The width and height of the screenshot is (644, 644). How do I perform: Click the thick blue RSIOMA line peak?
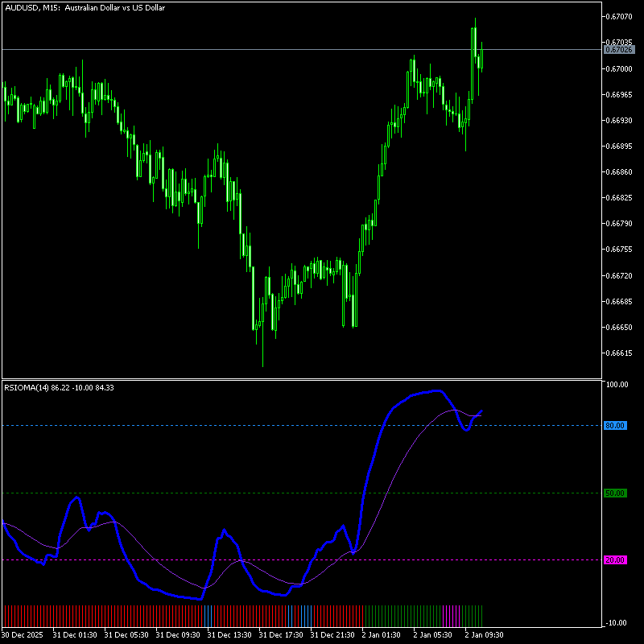coord(436,391)
